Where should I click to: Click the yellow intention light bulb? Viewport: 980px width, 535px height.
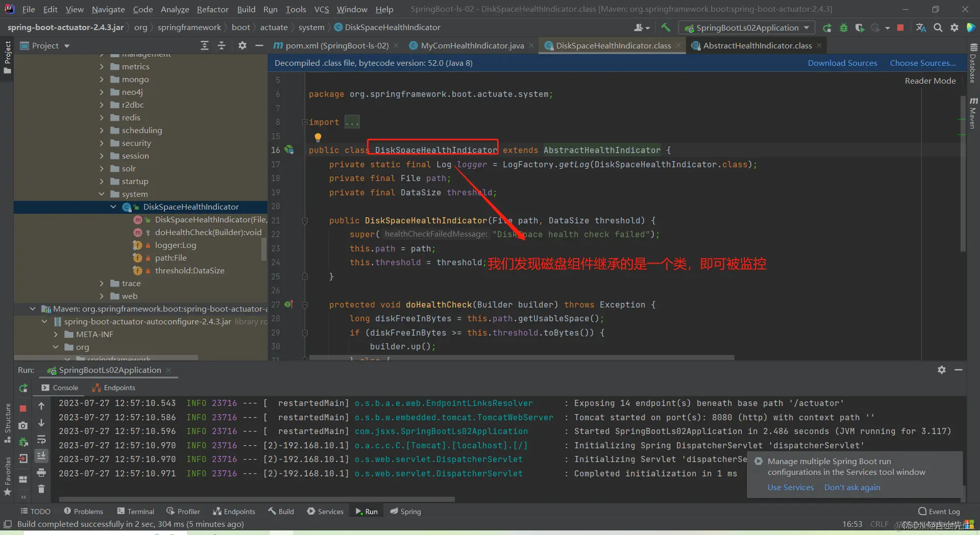tap(318, 137)
